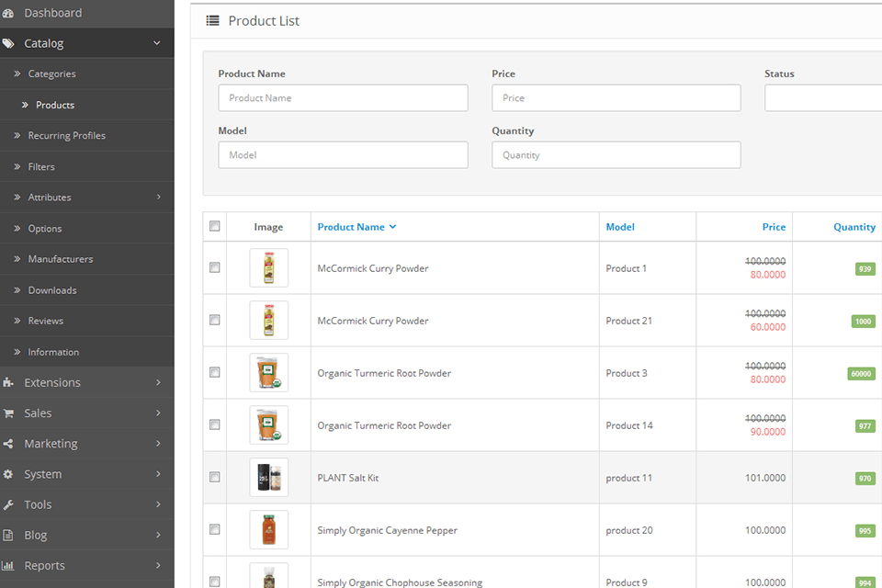Check the box for Product 3 row
This screenshot has height=588, width=882.
pos(214,372)
